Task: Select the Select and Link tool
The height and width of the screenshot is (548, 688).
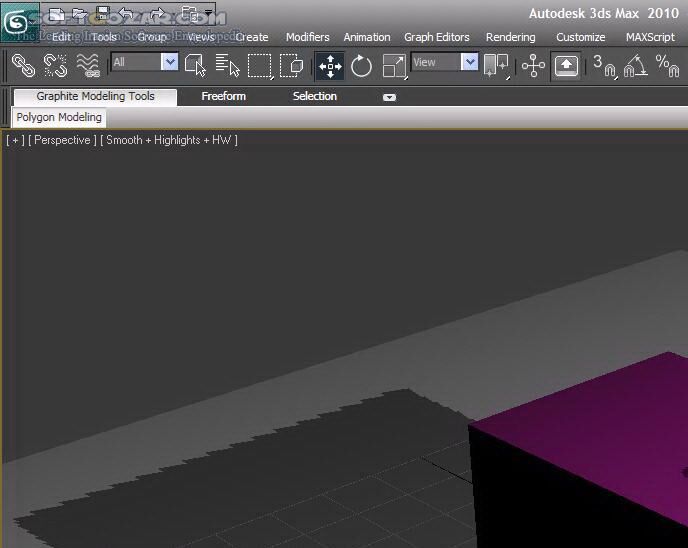Action: coord(23,66)
